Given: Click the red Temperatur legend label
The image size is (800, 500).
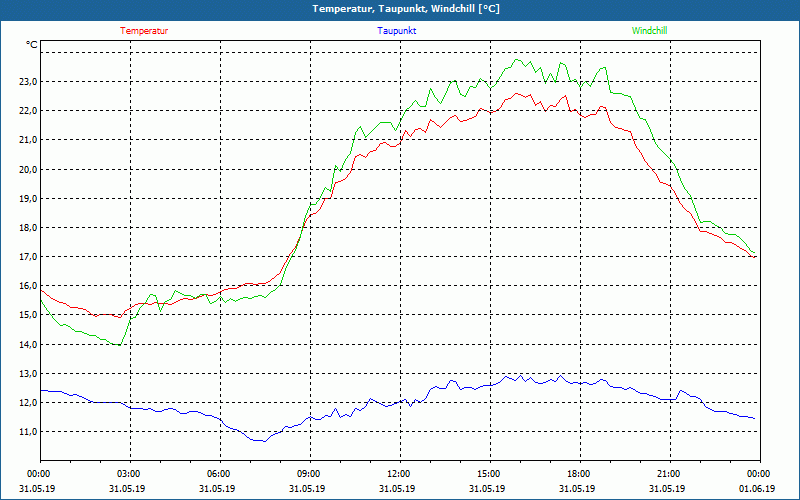Looking at the screenshot, I should [144, 31].
